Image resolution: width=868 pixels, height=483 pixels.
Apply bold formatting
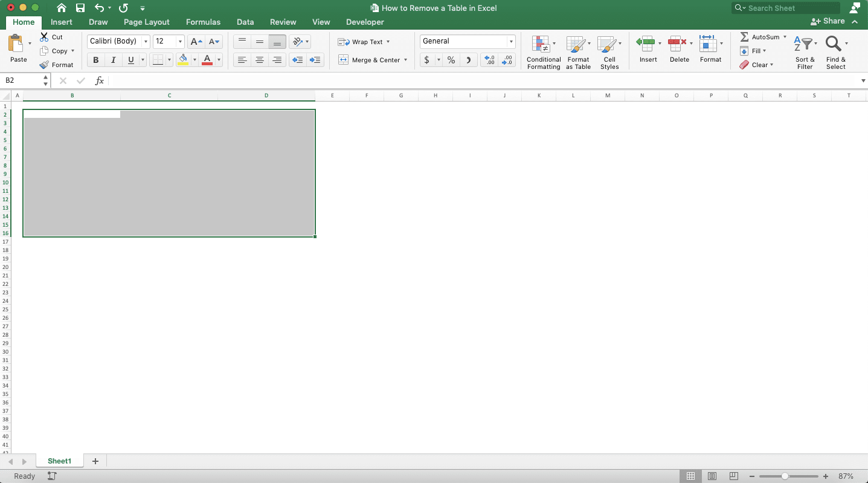point(95,59)
